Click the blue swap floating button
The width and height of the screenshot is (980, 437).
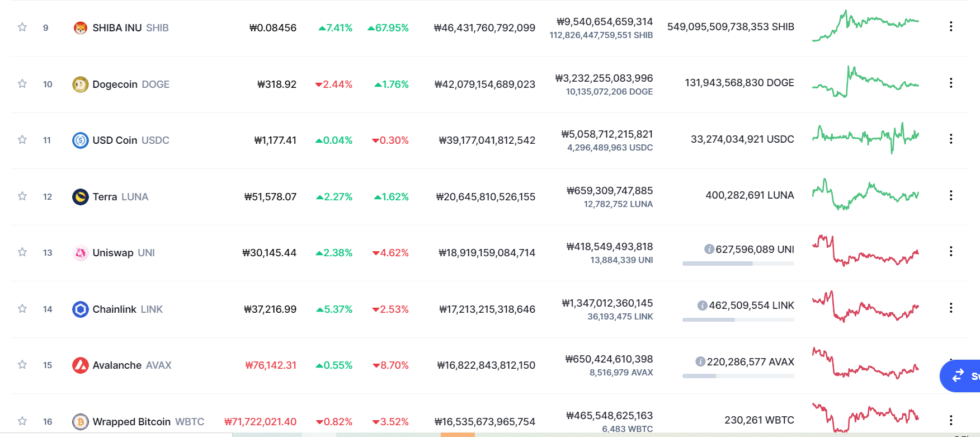click(960, 375)
